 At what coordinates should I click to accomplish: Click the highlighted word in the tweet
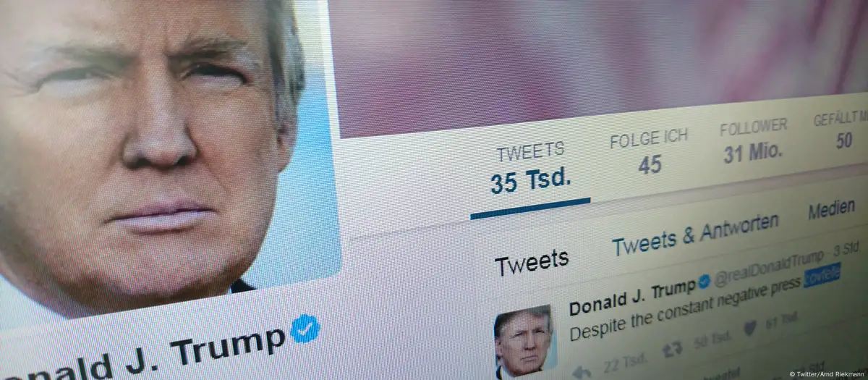tap(822, 276)
